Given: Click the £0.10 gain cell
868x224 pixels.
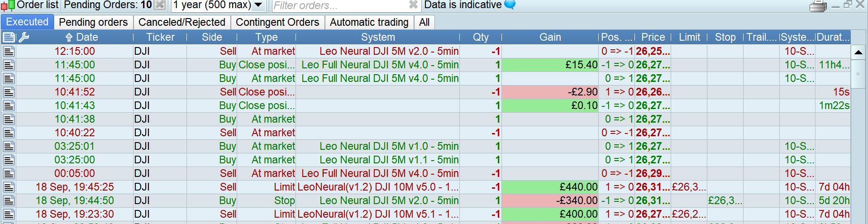Looking at the screenshot, I should (550, 105).
